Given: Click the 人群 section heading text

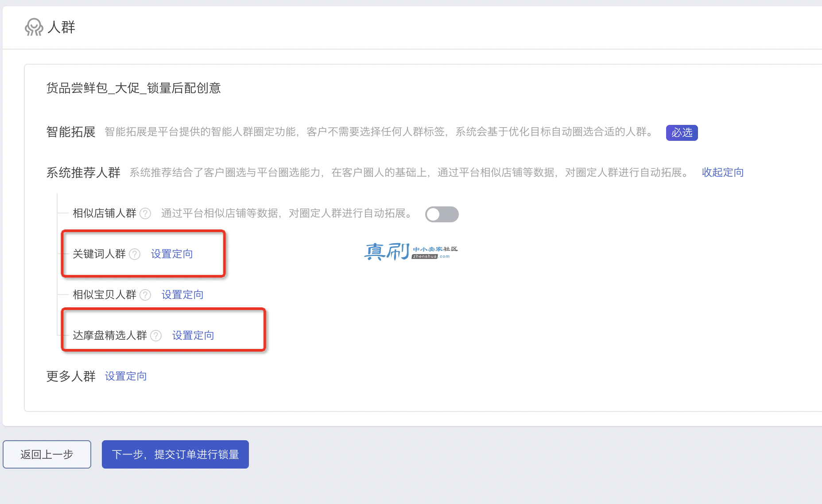Looking at the screenshot, I should [62, 27].
